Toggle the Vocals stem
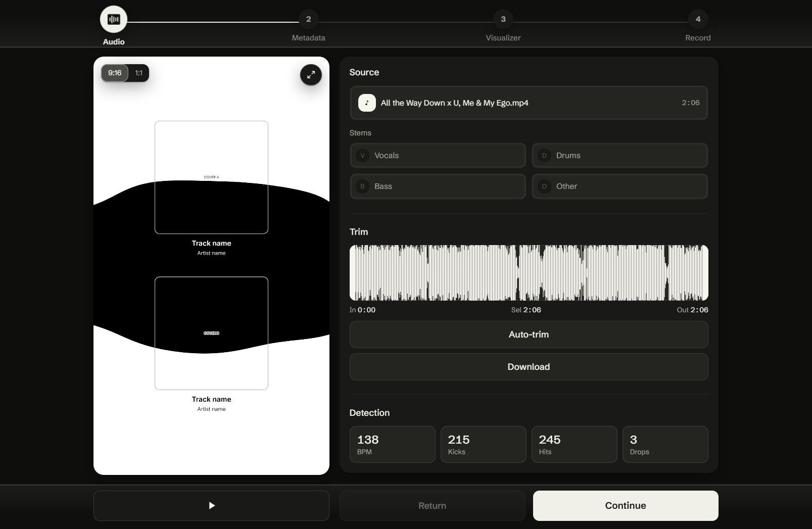Image resolution: width=812 pixels, height=529 pixels. pyautogui.click(x=438, y=156)
